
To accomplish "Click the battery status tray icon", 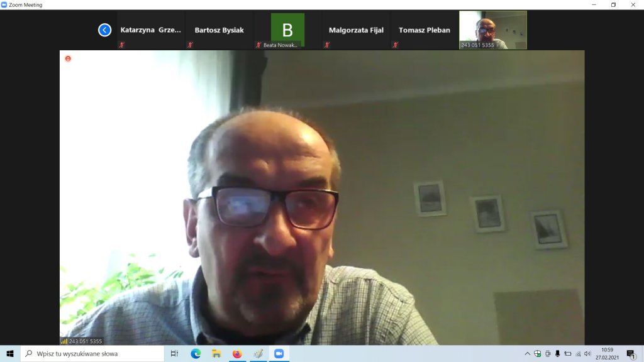I will click(568, 353).
